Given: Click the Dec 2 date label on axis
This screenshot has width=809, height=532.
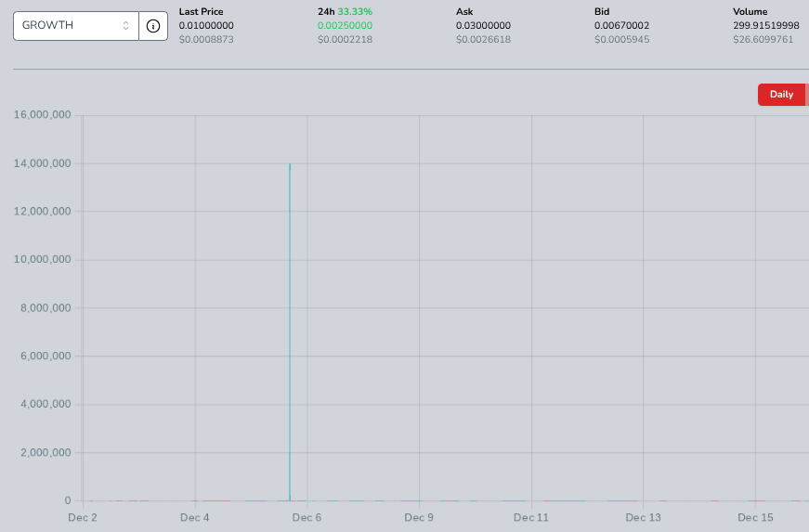Looking at the screenshot, I should pyautogui.click(x=83, y=517).
